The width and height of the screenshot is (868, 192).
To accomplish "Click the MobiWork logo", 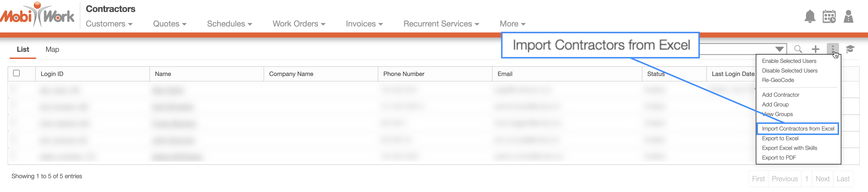I will pyautogui.click(x=37, y=15).
